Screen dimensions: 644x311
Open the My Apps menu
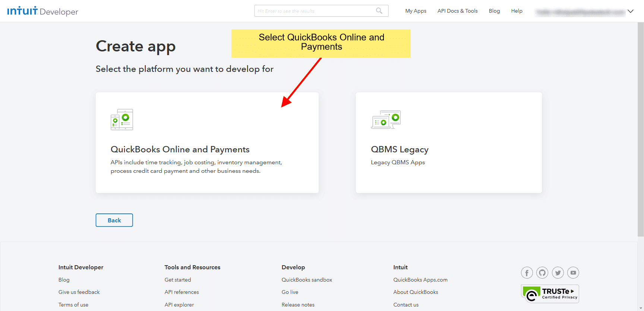416,11
